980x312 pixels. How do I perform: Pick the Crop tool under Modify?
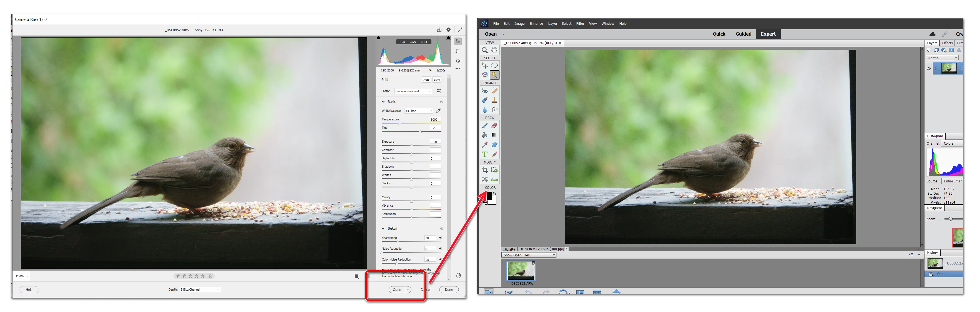click(484, 170)
